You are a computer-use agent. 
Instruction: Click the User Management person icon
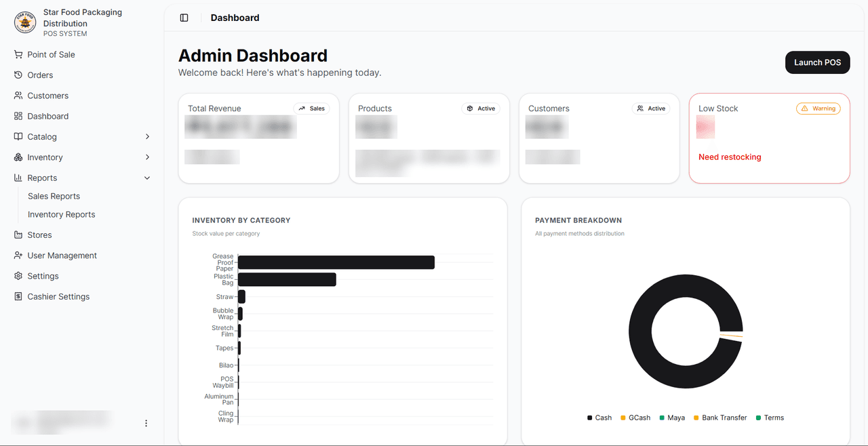tap(18, 256)
